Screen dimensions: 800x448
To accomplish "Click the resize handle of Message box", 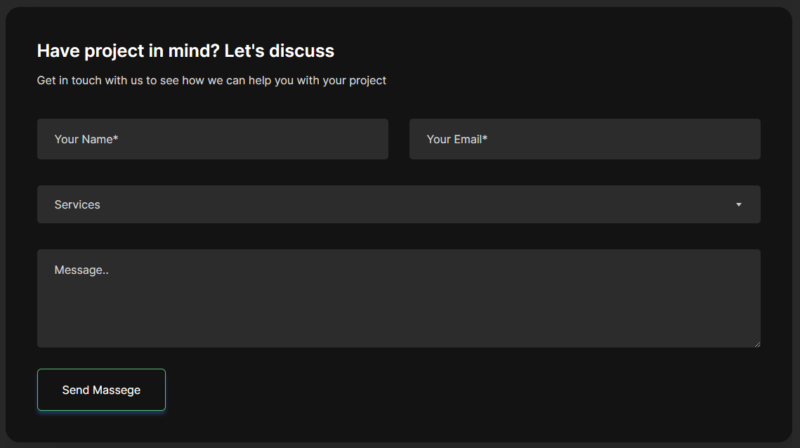I will coord(756,343).
